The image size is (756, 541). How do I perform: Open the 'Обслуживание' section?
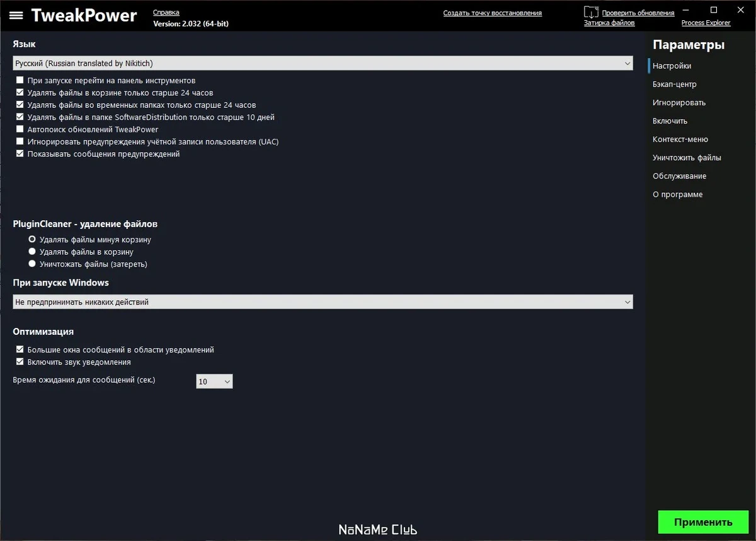[679, 176]
